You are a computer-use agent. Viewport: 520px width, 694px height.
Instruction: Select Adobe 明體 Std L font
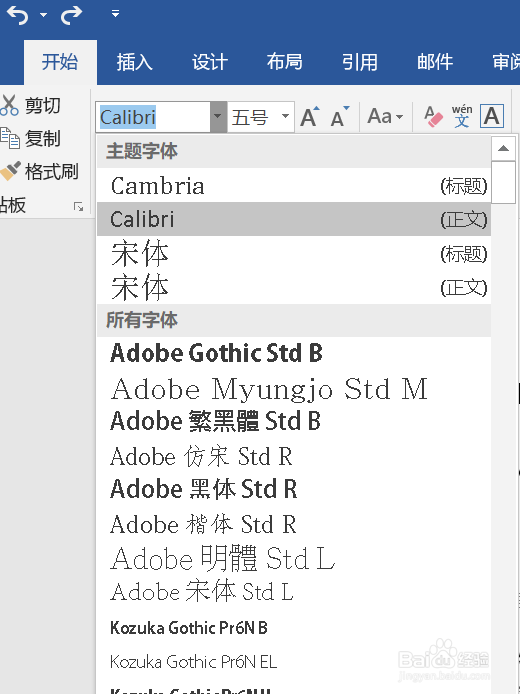294,559
